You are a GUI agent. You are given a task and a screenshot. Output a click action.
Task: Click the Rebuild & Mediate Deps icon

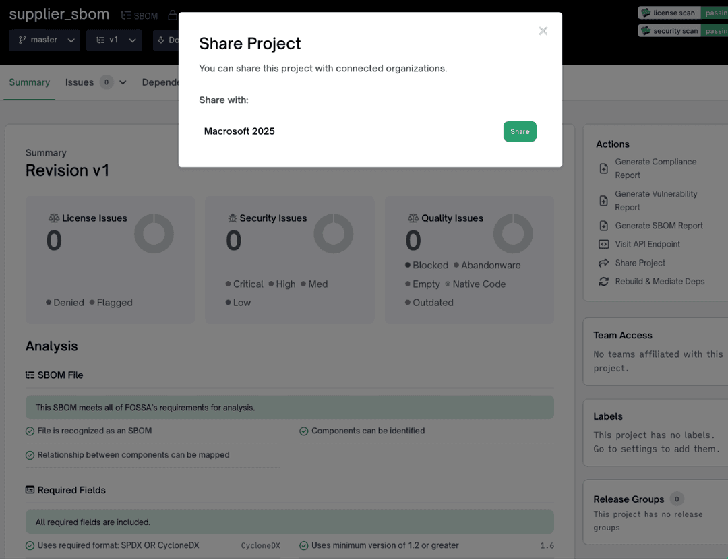click(x=603, y=282)
